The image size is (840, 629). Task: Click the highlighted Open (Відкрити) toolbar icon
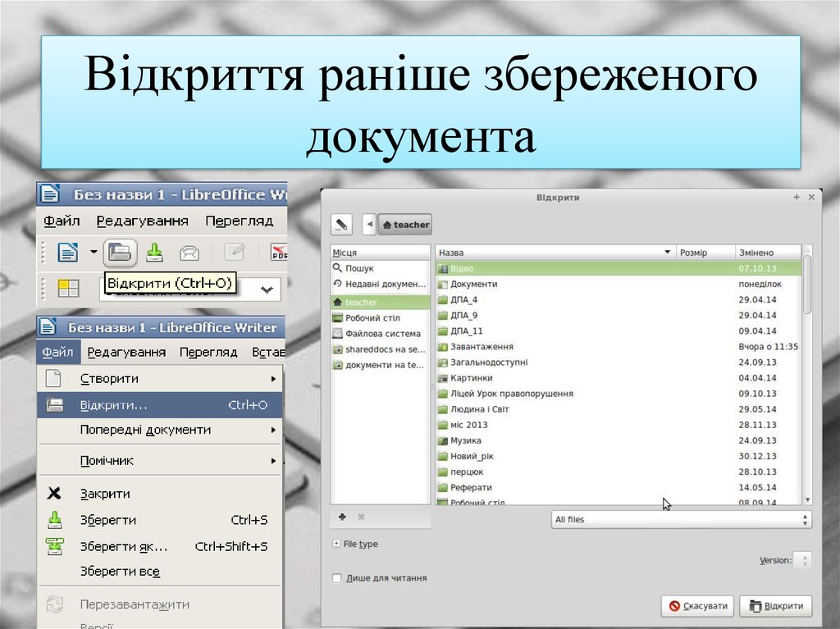(121, 253)
